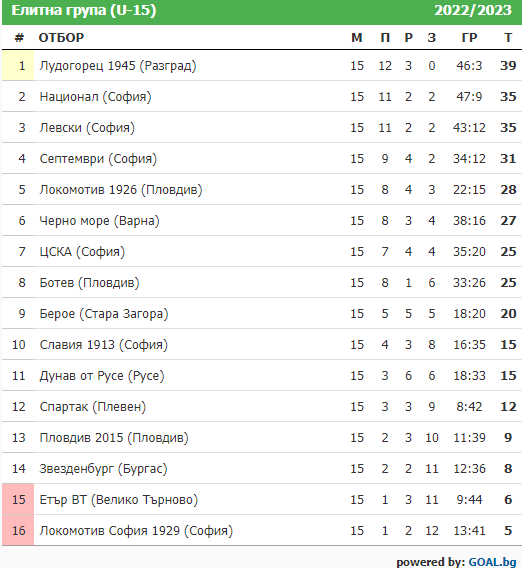This screenshot has width=522, height=568.
Task: Click Ботев (Пловдив) in the table
Action: tap(89, 283)
